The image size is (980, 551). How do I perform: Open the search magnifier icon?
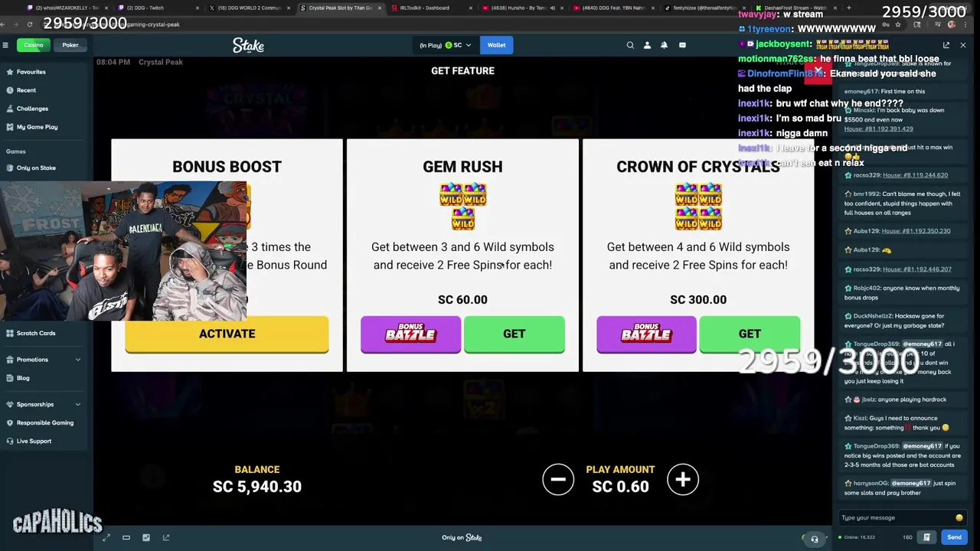(x=630, y=45)
